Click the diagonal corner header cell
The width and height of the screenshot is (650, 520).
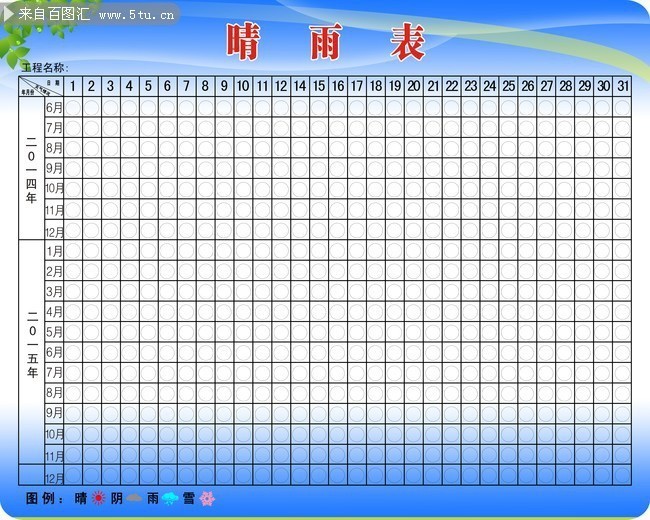tap(41, 86)
